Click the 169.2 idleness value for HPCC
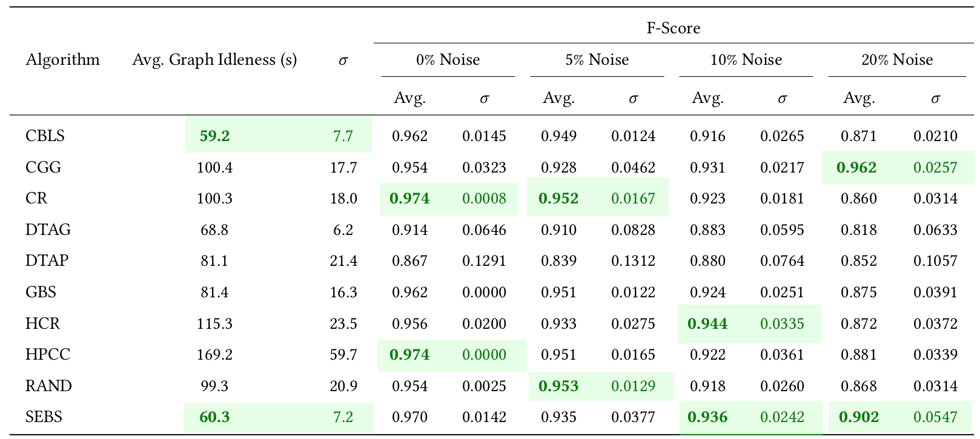The width and height of the screenshot is (980, 439). 214,354
